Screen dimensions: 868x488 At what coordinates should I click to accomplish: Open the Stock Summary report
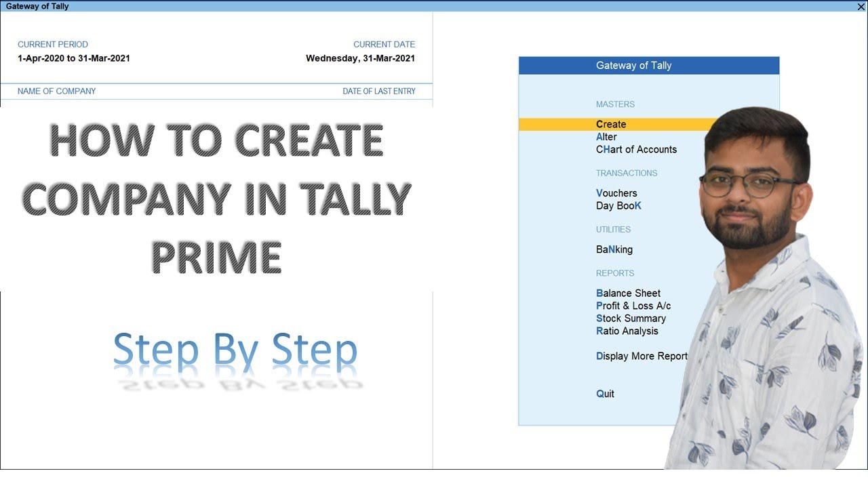(x=631, y=318)
